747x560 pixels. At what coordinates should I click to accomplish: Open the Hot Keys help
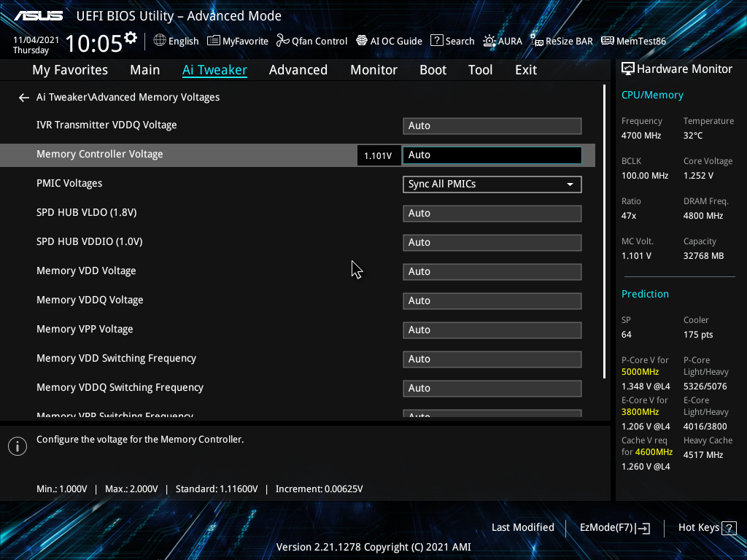click(x=708, y=528)
